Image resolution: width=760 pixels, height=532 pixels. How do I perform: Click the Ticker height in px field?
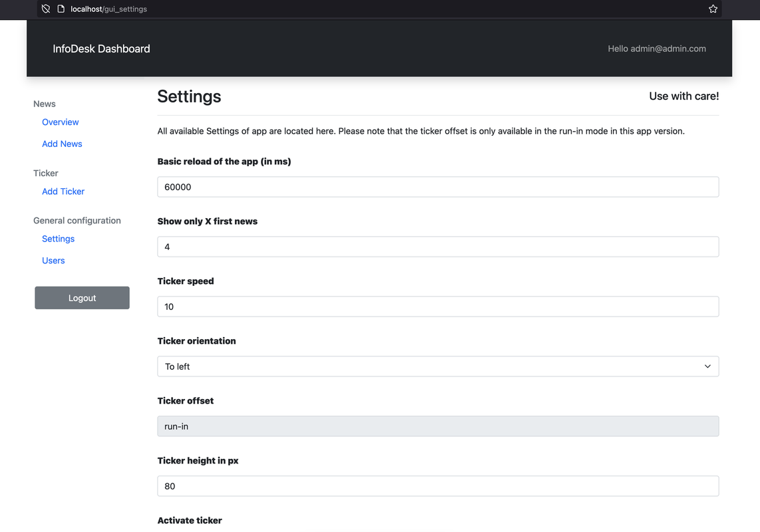pos(437,486)
